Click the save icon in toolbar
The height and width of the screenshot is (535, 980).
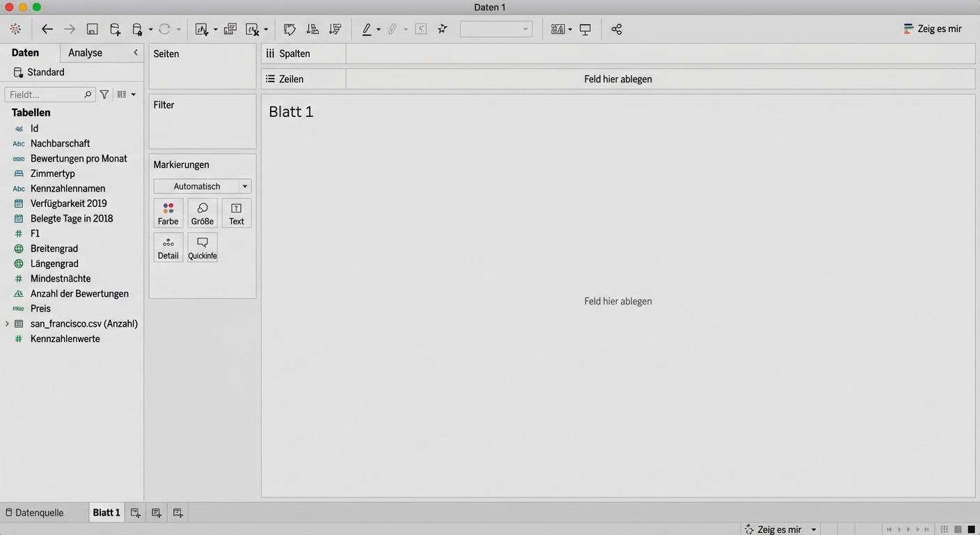(x=92, y=29)
